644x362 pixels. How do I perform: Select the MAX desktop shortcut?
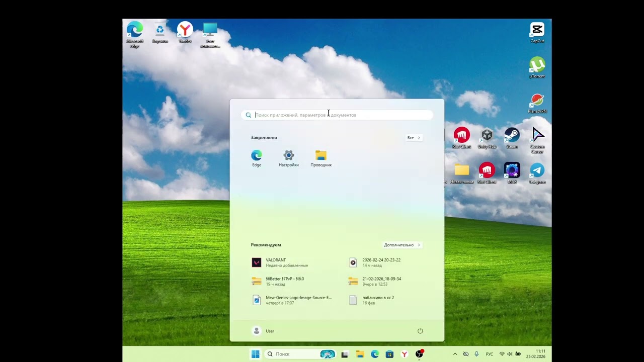(512, 173)
